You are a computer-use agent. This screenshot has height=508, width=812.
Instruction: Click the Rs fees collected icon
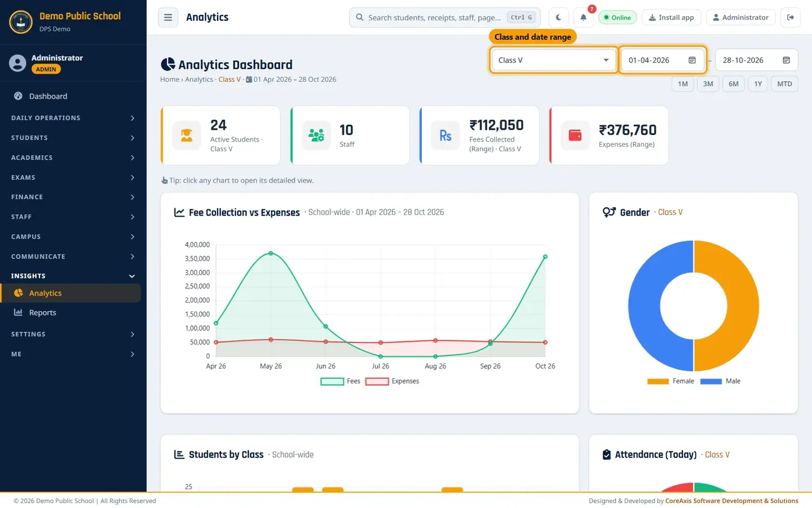(x=445, y=135)
